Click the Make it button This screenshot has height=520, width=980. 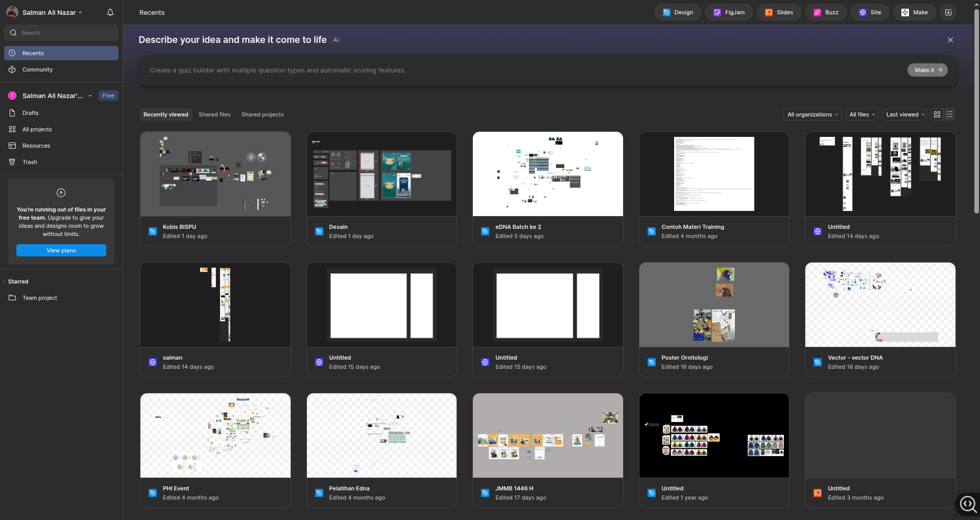(927, 70)
